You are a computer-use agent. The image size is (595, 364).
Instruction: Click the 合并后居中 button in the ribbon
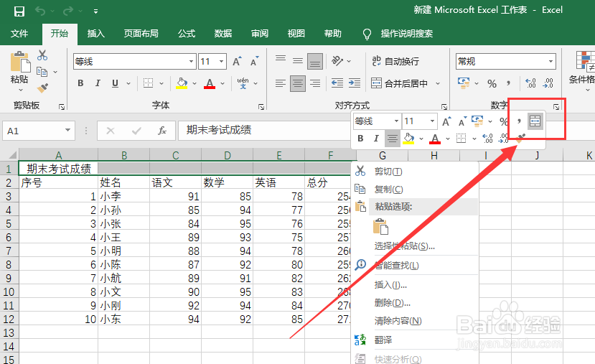point(400,83)
